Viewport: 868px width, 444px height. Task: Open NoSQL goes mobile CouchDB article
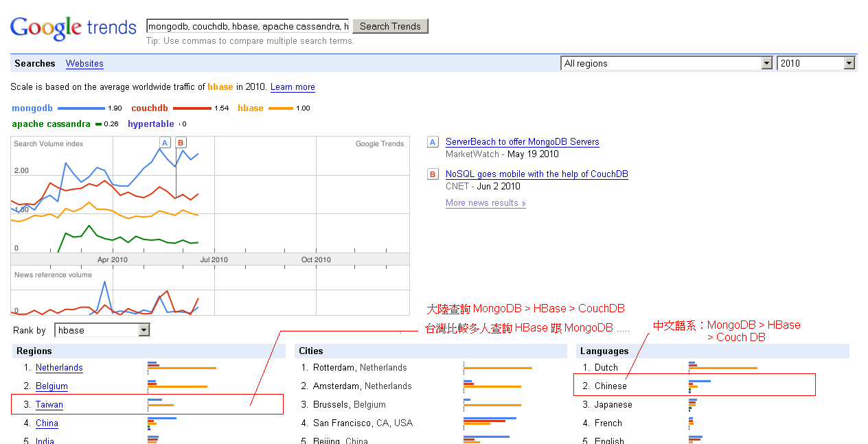coord(537,174)
